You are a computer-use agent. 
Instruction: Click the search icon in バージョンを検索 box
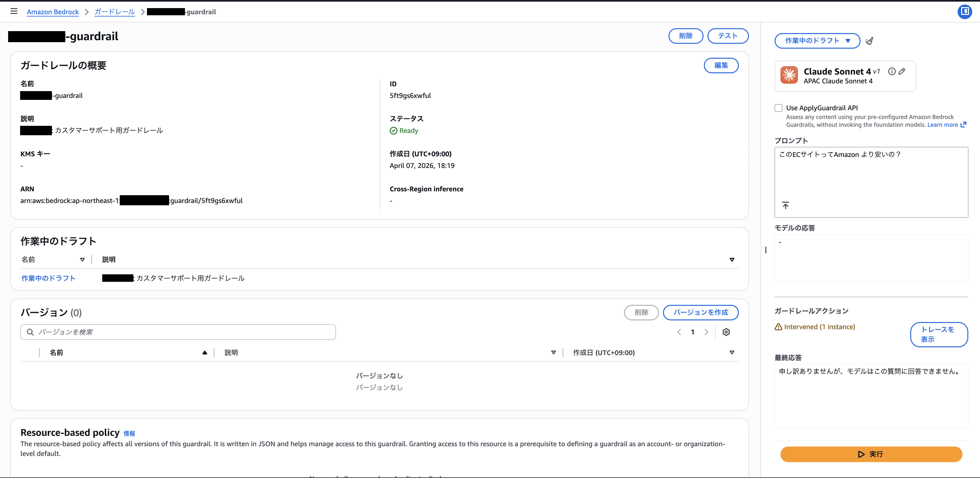[31, 332]
